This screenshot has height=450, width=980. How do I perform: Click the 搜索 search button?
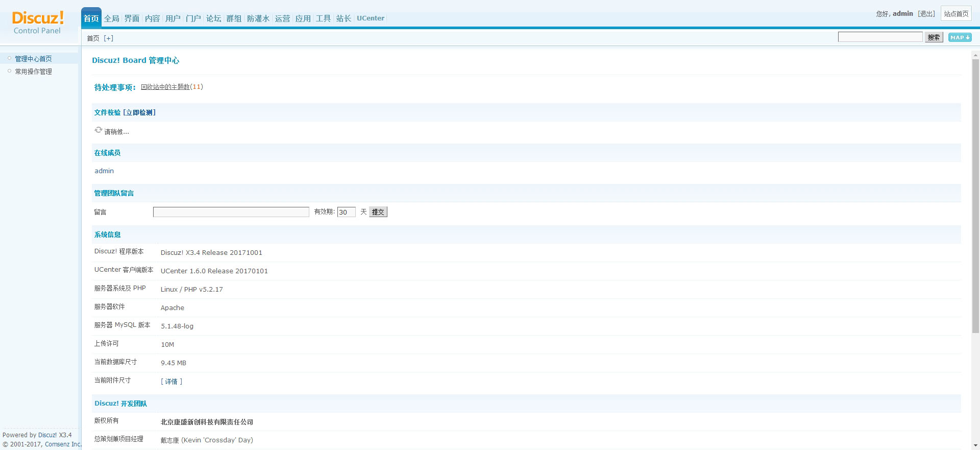(934, 37)
